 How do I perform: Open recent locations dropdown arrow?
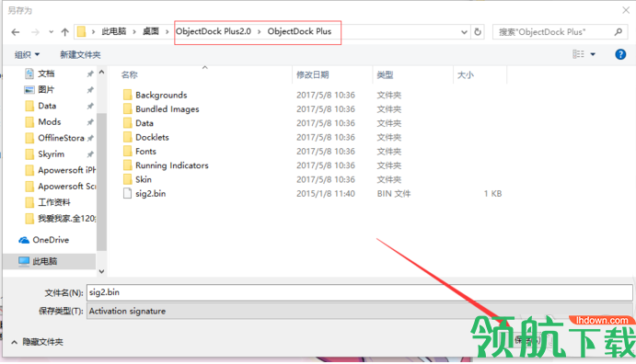51,32
